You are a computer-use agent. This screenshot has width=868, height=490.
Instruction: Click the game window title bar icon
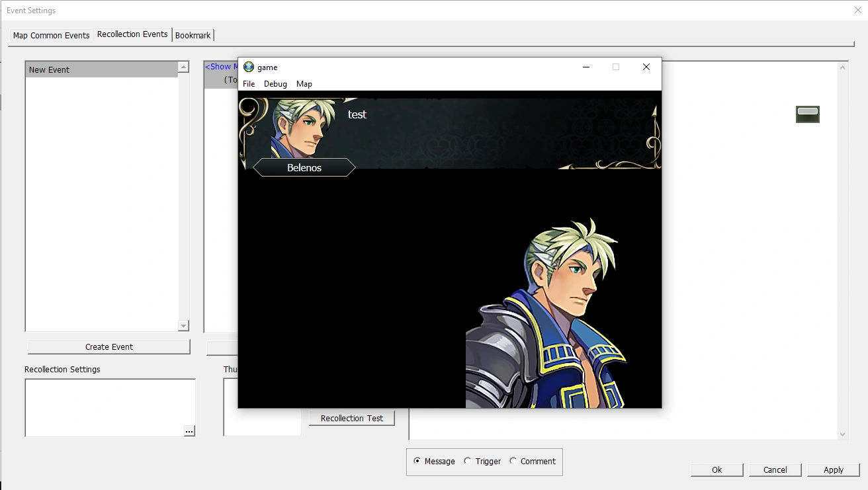pyautogui.click(x=249, y=67)
